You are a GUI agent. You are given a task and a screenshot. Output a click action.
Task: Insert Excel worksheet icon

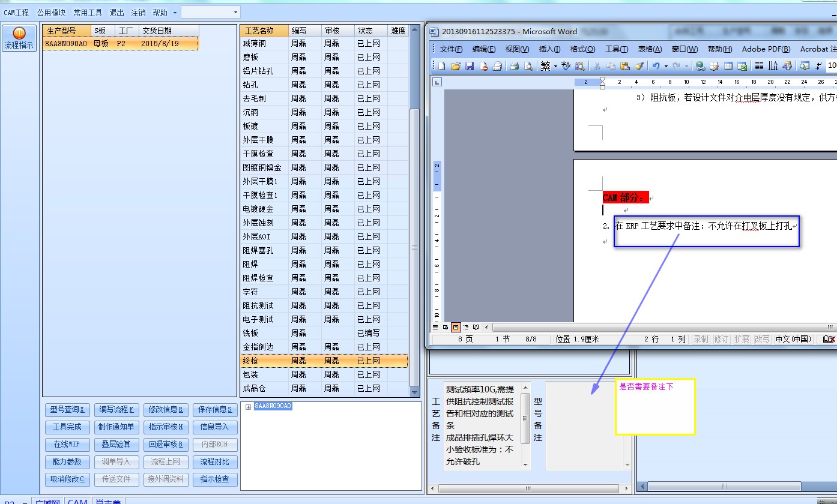coord(742,66)
